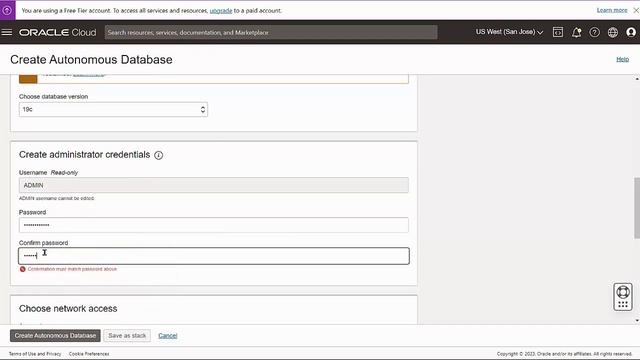Screen dimensions: 640x360
Task: Click the upgrade link in the banner
Action: click(221, 11)
